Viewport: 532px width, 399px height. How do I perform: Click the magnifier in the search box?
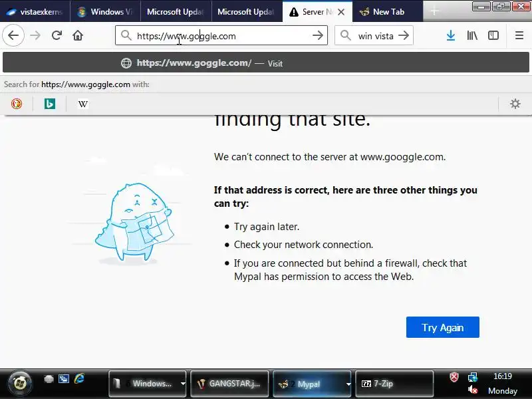(x=345, y=35)
